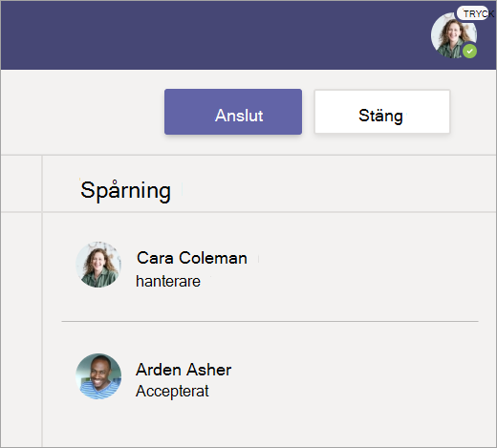Select the Spårning section heading

coord(125,190)
